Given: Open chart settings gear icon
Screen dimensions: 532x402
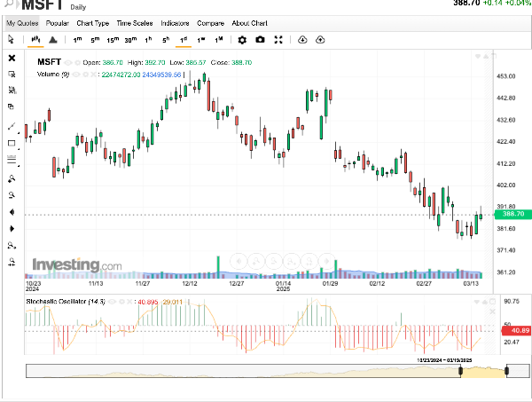Looking at the screenshot, I should [x=242, y=40].
